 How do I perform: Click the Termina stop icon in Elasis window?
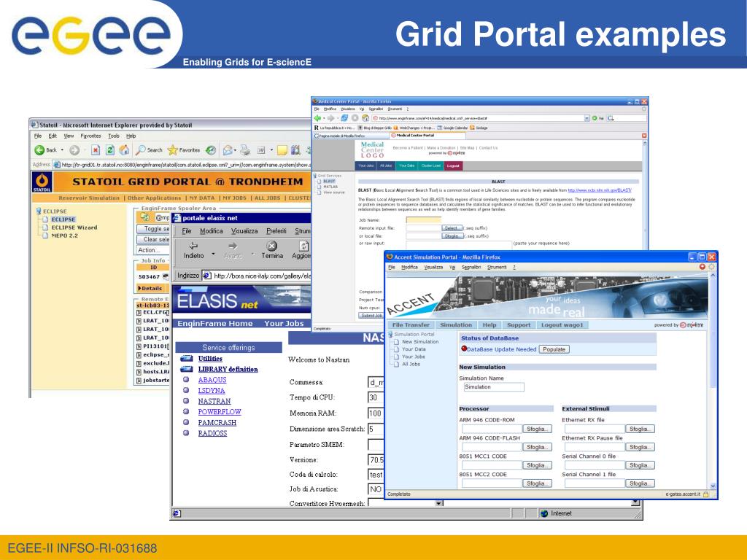tap(271, 246)
